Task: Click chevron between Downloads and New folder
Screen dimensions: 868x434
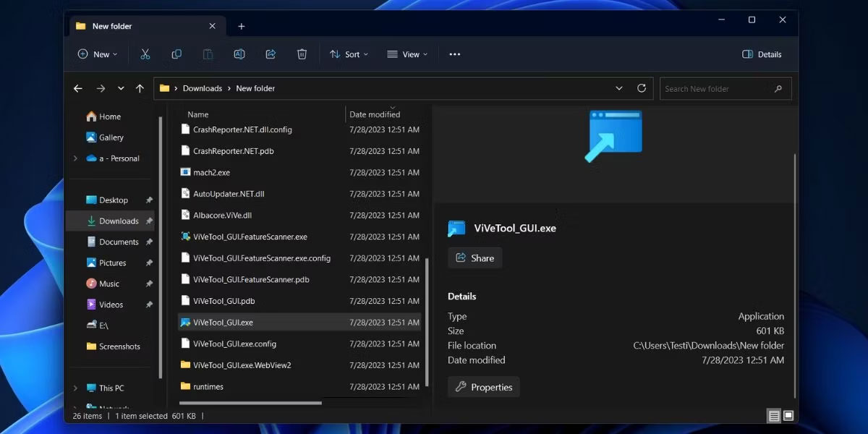Action: point(229,88)
